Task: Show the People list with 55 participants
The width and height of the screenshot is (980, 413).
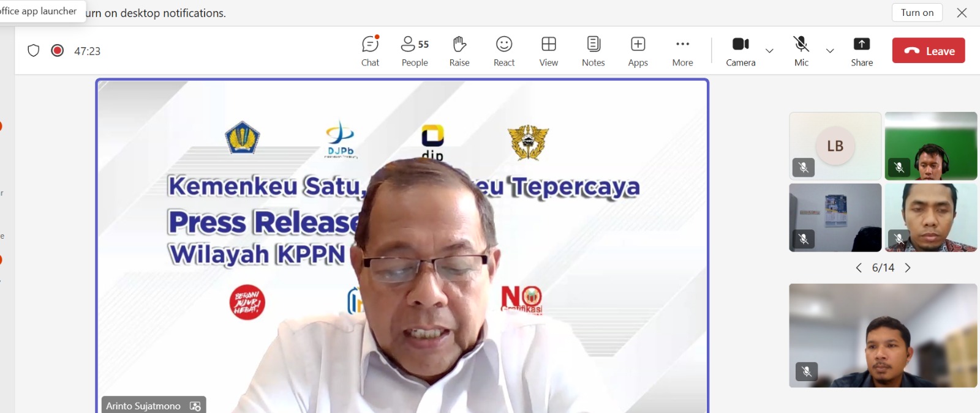Action: click(415, 51)
